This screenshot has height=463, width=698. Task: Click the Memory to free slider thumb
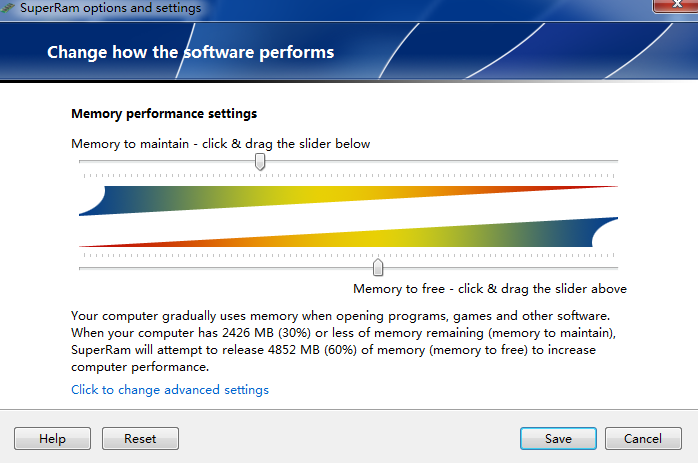tap(378, 267)
